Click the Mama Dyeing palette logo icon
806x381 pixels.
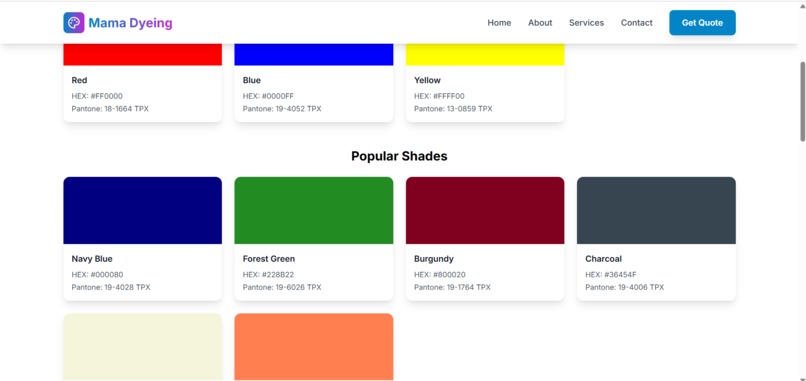pos(74,23)
